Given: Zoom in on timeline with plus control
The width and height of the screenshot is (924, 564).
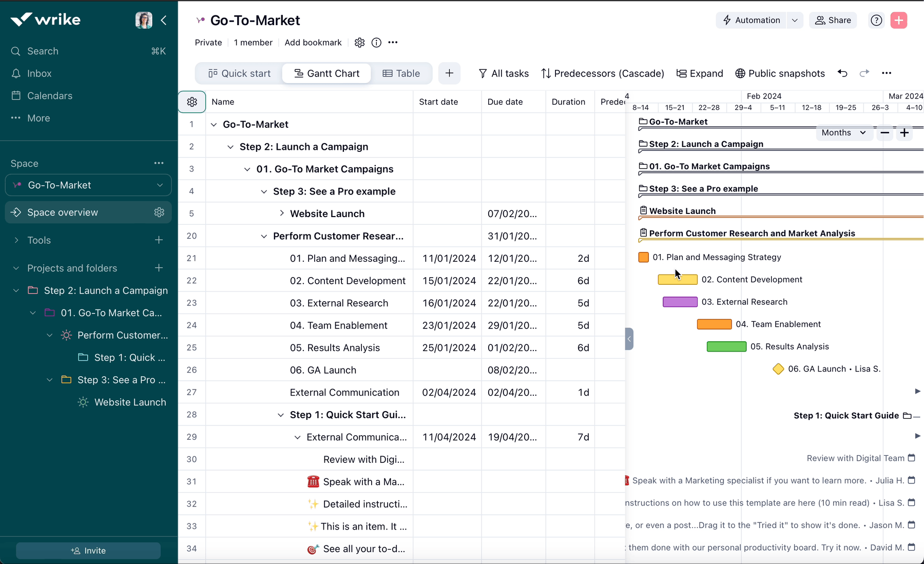Looking at the screenshot, I should point(904,132).
